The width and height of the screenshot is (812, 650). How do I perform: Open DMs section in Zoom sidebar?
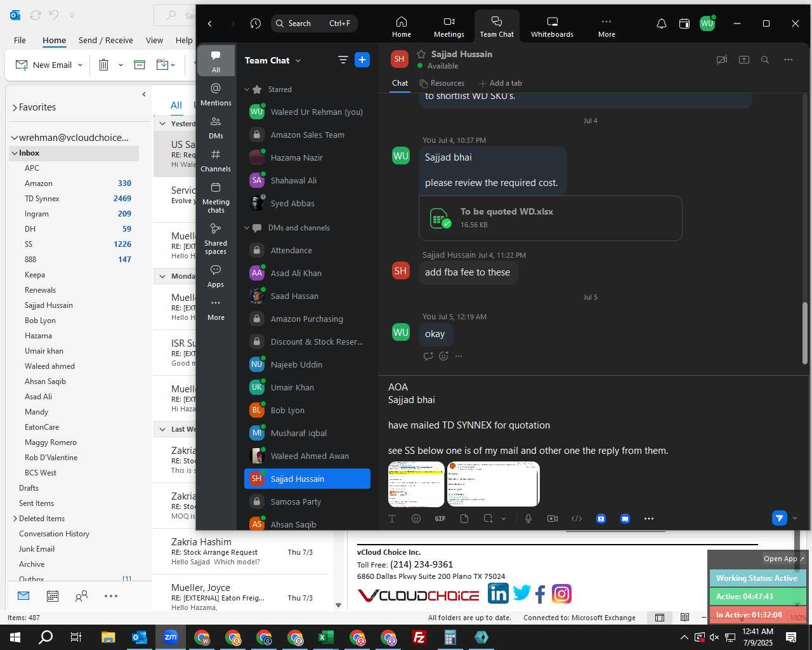tap(216, 127)
